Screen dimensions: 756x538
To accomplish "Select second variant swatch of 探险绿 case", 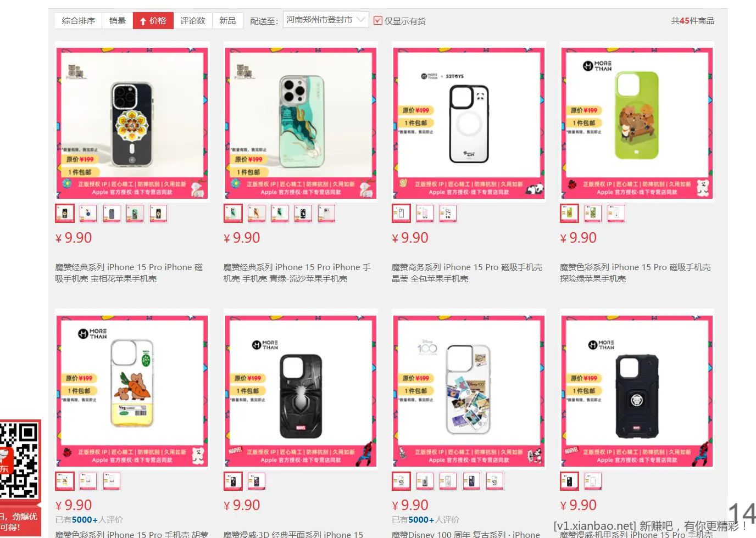I will pos(593,214).
